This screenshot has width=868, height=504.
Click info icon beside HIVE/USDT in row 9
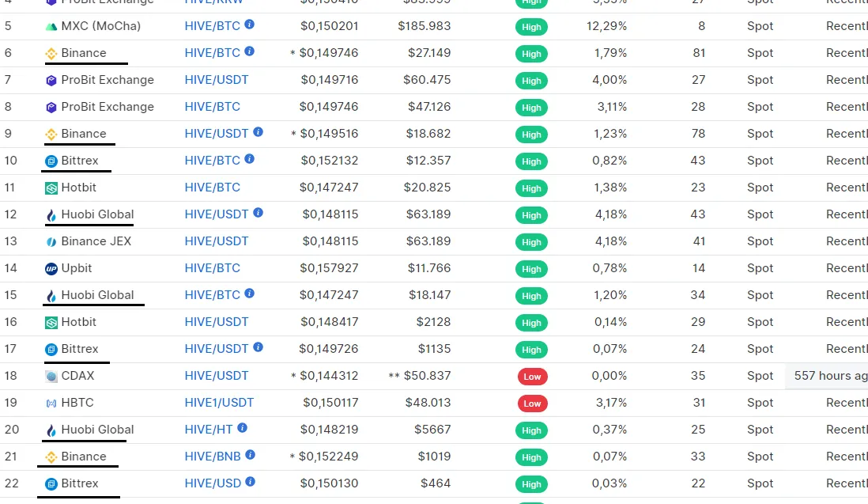[x=258, y=132]
